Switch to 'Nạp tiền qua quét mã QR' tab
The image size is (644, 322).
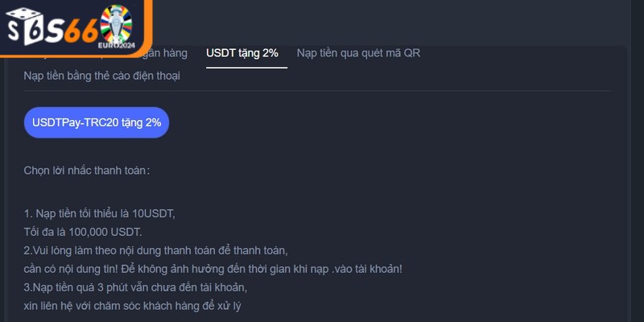coord(358,53)
